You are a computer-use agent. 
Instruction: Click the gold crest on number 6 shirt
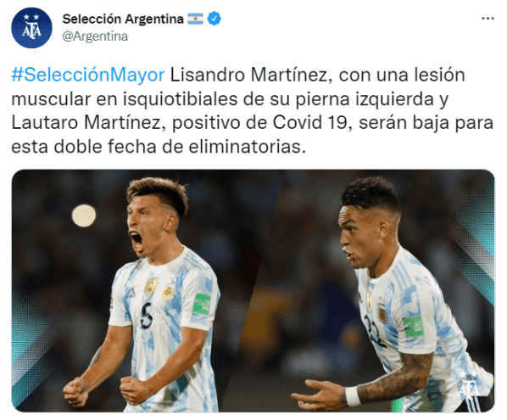(151, 287)
